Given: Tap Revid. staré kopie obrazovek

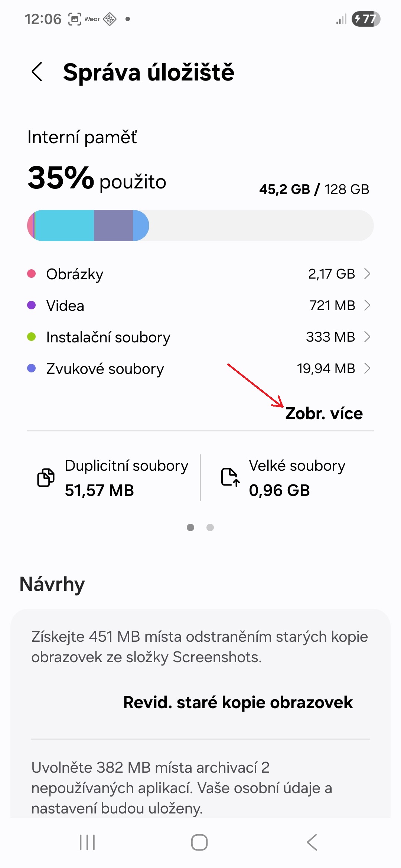Looking at the screenshot, I should pyautogui.click(x=238, y=703).
